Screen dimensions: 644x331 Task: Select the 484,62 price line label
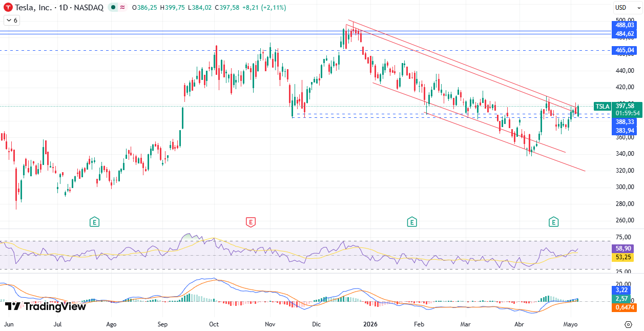point(625,34)
